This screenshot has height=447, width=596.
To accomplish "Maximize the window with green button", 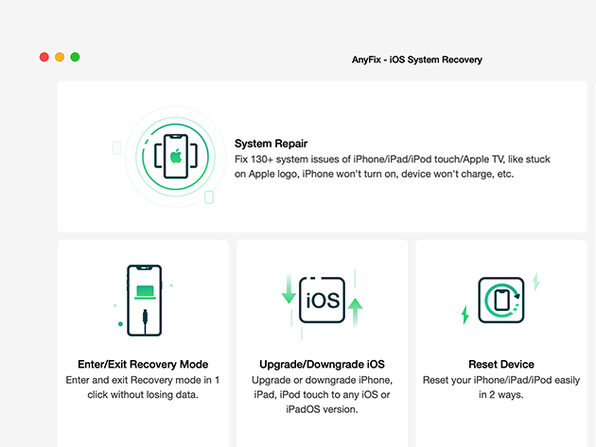I will click(x=75, y=57).
